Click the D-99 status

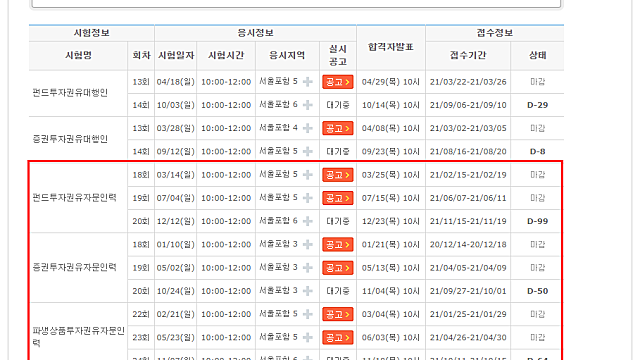click(x=537, y=222)
